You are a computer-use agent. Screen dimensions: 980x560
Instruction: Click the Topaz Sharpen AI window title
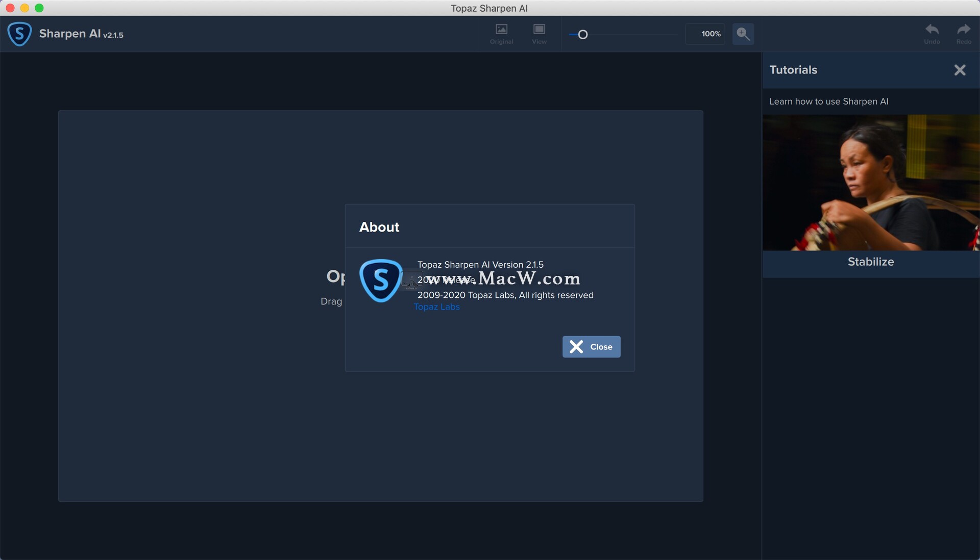[489, 8]
